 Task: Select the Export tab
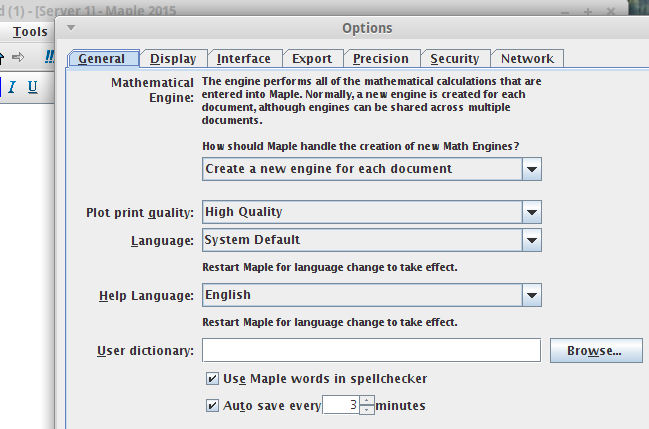[311, 59]
